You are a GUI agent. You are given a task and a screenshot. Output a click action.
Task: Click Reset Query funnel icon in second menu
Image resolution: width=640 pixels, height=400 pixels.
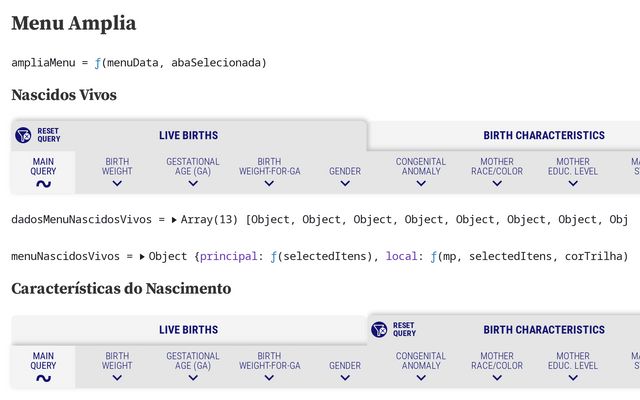pyautogui.click(x=379, y=329)
